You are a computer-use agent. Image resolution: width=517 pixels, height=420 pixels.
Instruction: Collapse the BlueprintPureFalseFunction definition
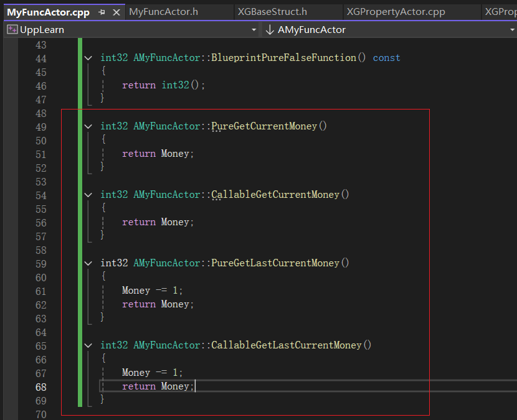tap(88, 58)
